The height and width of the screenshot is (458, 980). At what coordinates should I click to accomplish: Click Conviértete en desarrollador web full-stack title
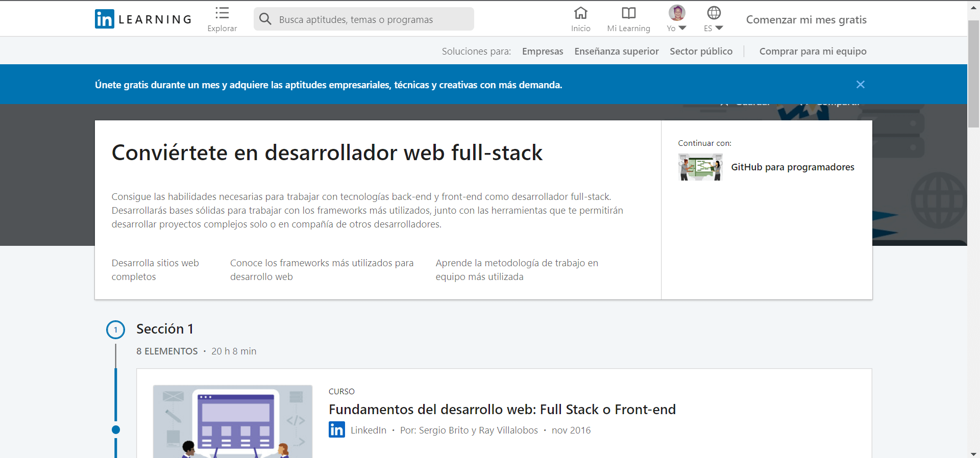327,152
